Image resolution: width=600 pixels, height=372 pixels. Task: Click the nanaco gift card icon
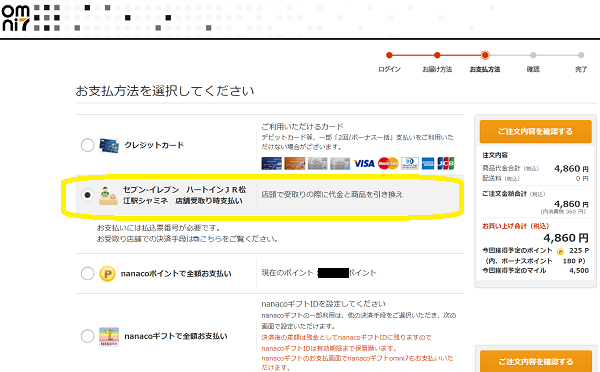[109, 336]
